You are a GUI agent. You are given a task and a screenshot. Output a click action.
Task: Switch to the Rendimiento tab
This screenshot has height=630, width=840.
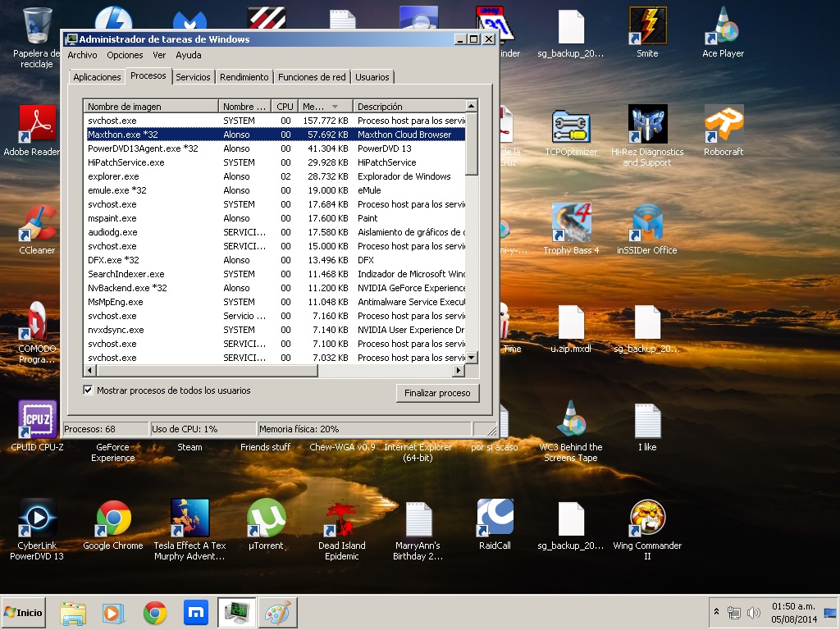tap(244, 77)
